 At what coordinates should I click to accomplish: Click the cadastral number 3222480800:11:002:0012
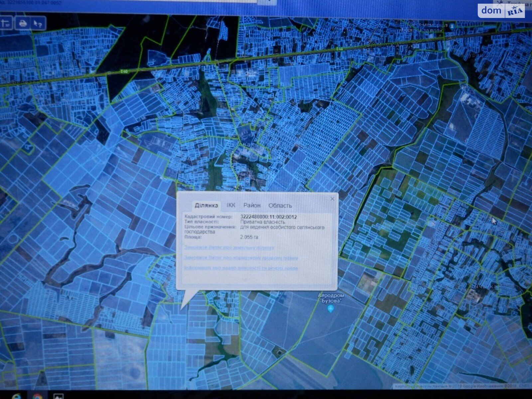(268, 217)
